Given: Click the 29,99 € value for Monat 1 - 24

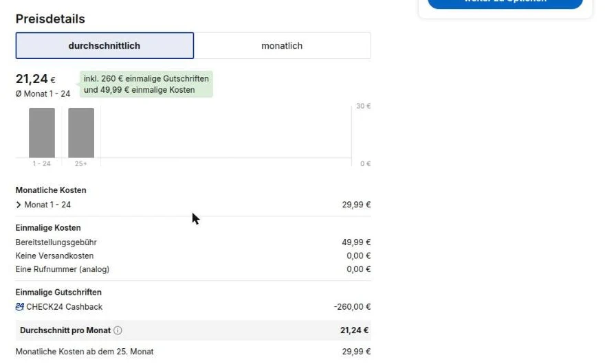Looking at the screenshot, I should point(356,205).
